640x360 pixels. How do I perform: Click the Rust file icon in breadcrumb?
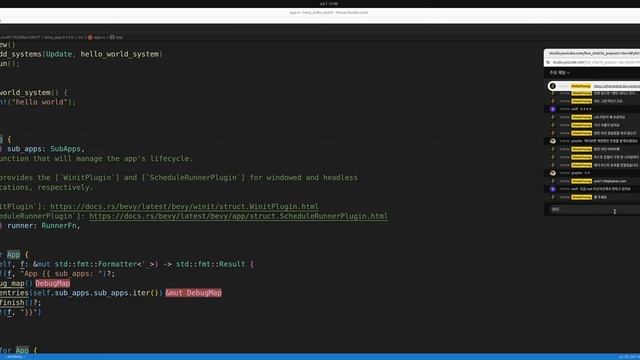click(90, 37)
